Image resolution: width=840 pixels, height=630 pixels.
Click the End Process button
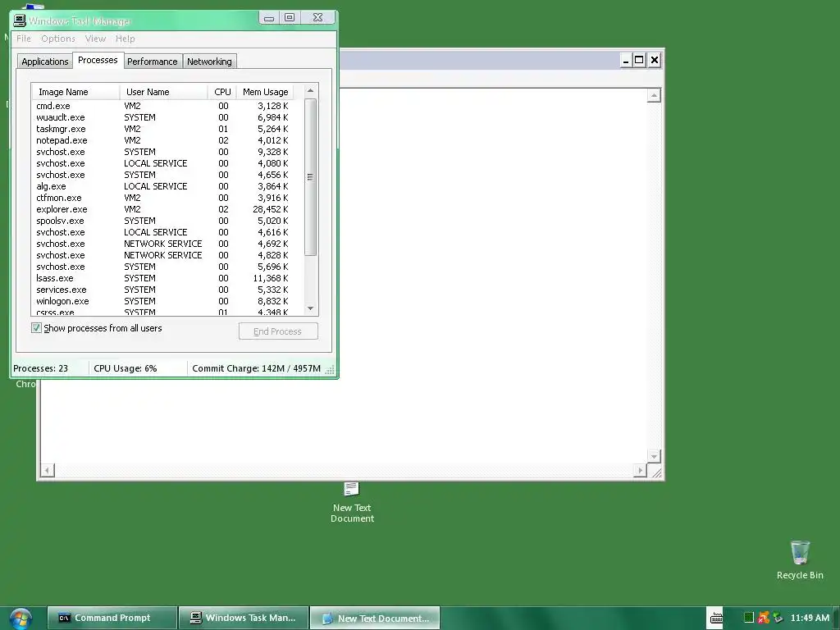(278, 331)
